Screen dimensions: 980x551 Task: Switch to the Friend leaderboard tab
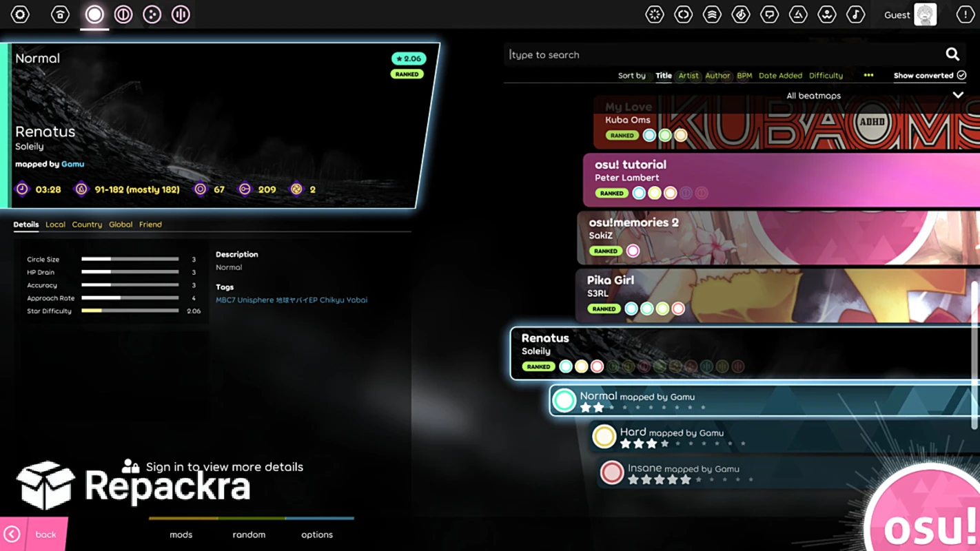coord(150,225)
